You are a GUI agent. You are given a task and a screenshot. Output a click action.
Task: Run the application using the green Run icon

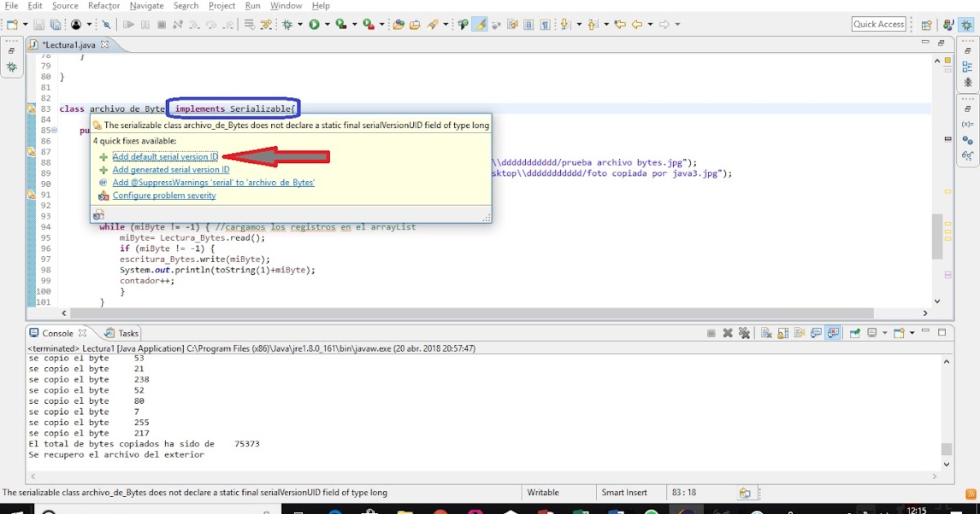click(x=314, y=24)
